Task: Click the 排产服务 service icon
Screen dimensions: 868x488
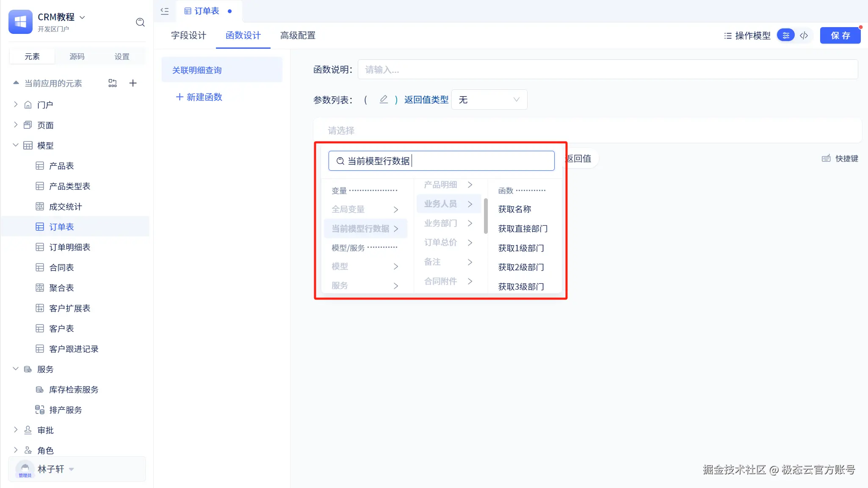Action: tap(40, 410)
